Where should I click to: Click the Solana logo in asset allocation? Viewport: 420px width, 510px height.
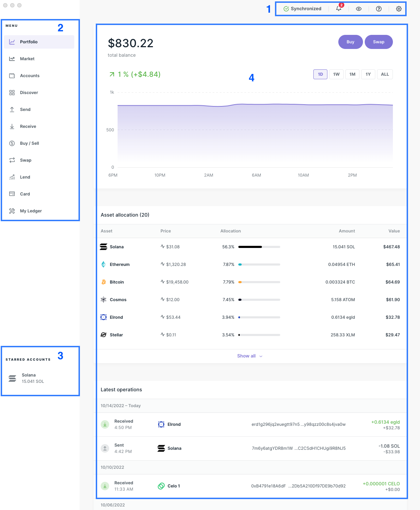pyautogui.click(x=104, y=247)
